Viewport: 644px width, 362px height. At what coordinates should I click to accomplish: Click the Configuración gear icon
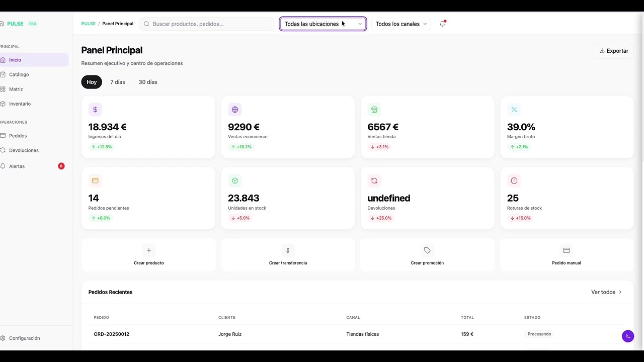coord(3,338)
